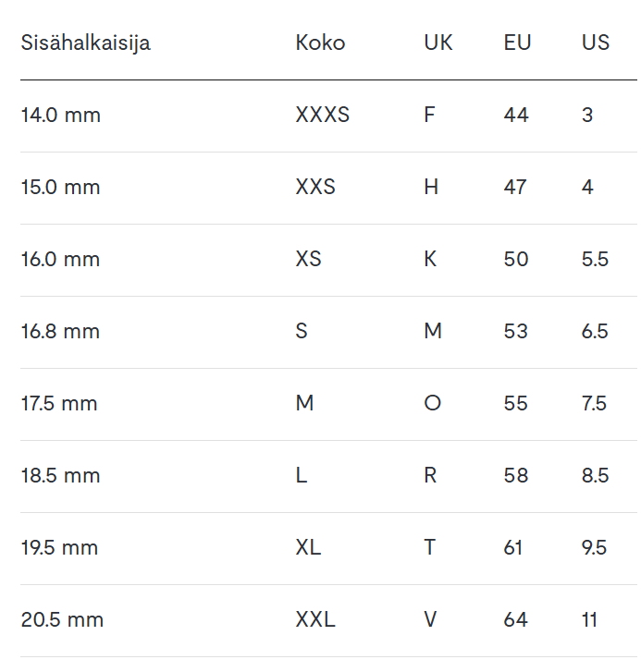Select US size 7.5 cell

(x=595, y=404)
